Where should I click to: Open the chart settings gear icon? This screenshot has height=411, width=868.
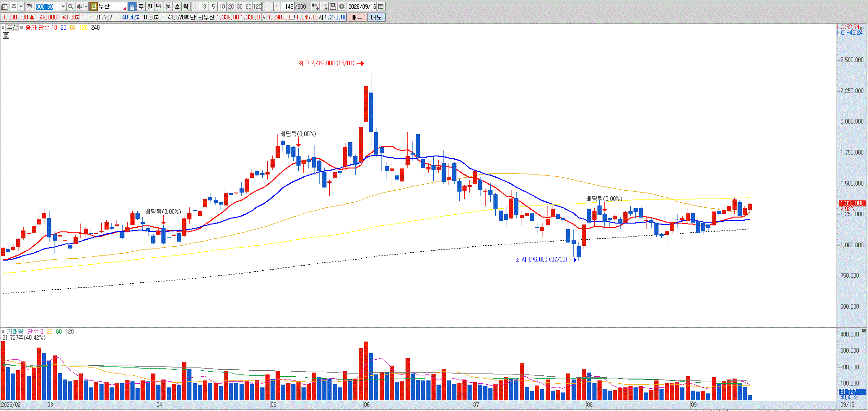click(342, 6)
